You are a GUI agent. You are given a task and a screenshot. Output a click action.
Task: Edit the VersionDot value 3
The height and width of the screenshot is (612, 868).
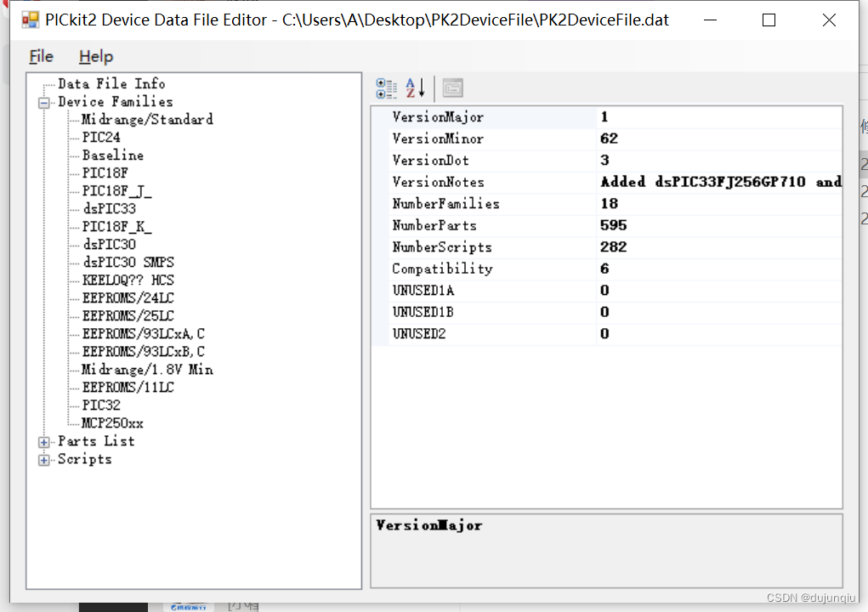point(604,161)
